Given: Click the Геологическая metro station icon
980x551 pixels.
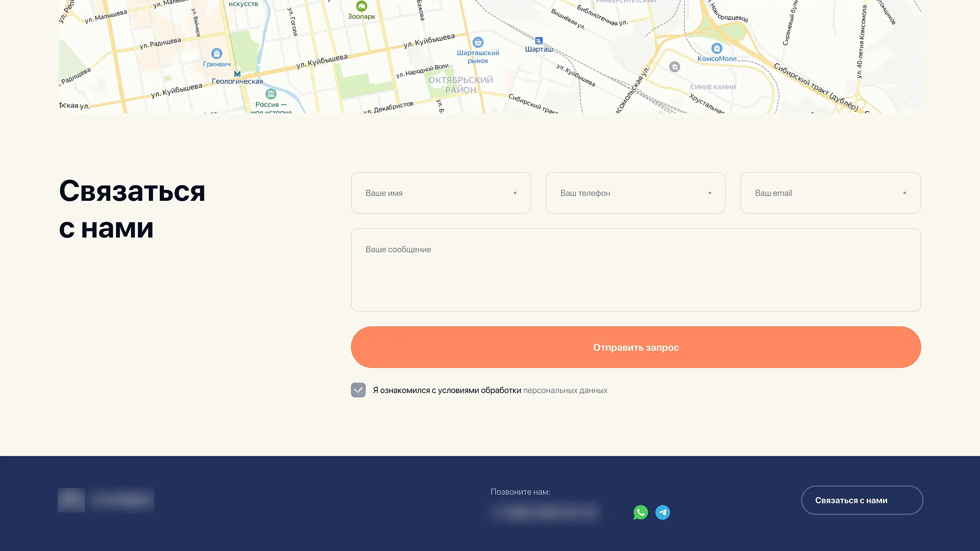Looking at the screenshot, I should [237, 73].
